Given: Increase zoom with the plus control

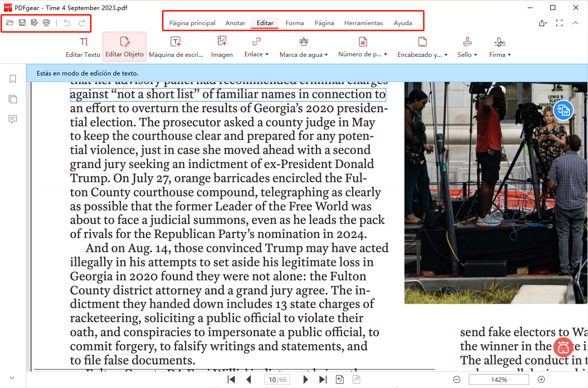Looking at the screenshot, I should (541, 379).
